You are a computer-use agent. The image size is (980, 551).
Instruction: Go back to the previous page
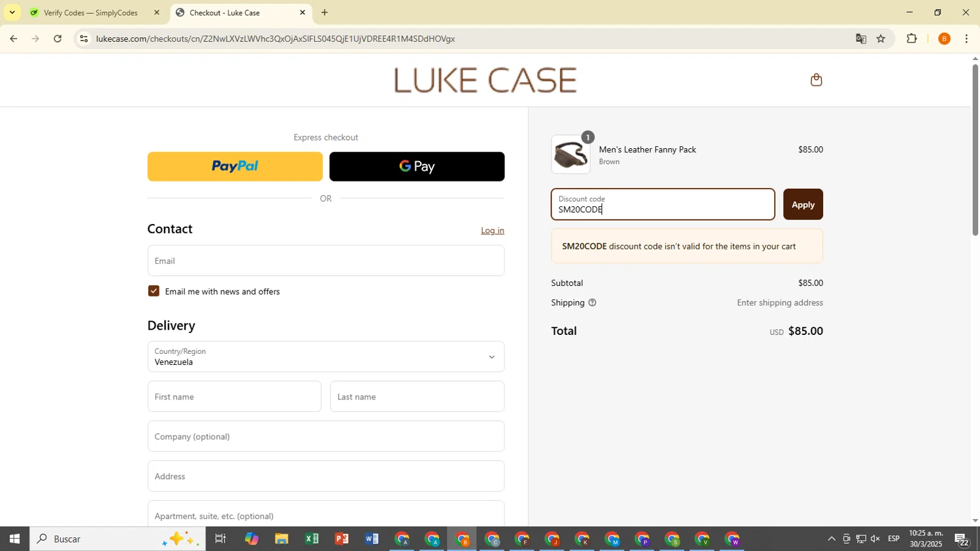(13, 39)
